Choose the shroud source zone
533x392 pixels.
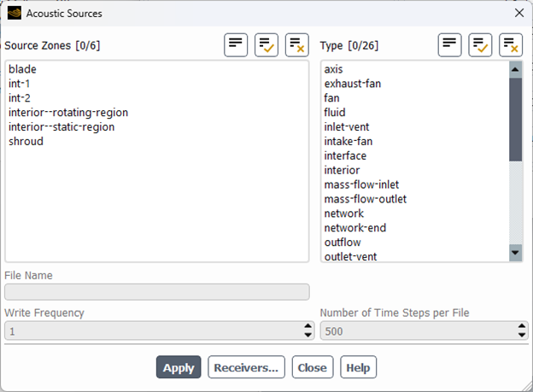(x=26, y=142)
